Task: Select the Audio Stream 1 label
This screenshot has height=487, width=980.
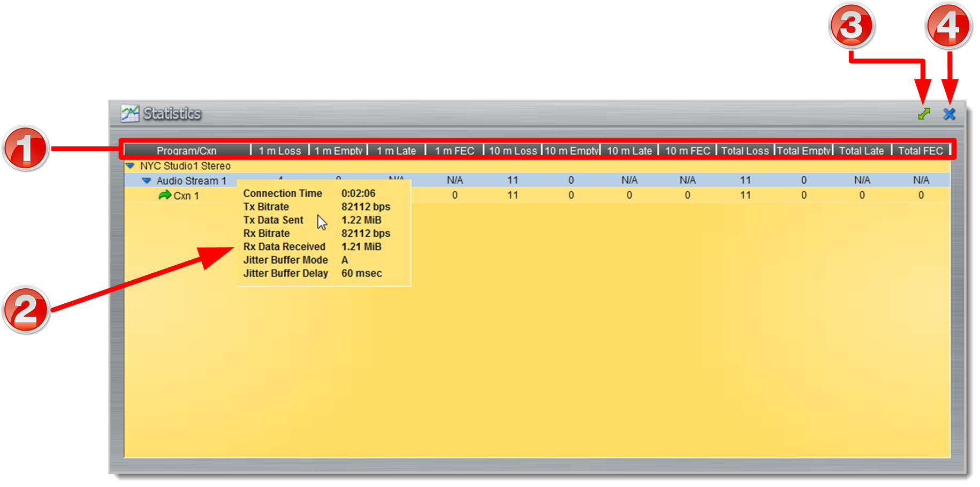Action: (191, 181)
